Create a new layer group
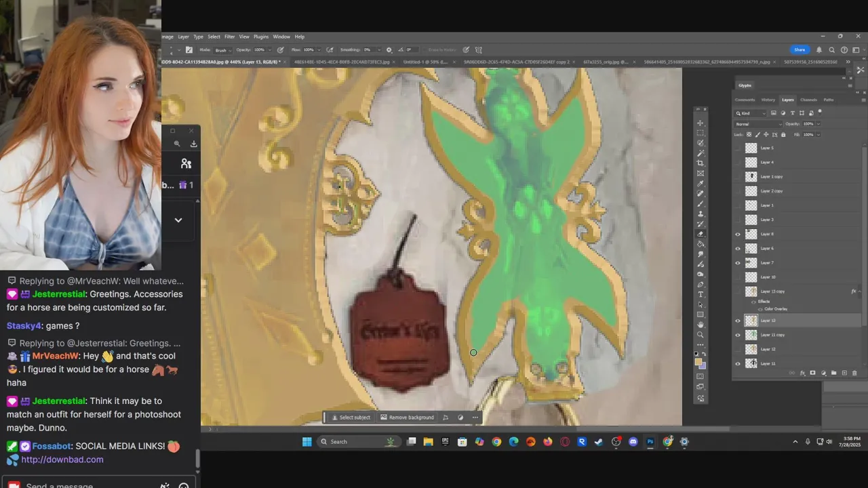This screenshot has height=488, width=868. click(834, 373)
